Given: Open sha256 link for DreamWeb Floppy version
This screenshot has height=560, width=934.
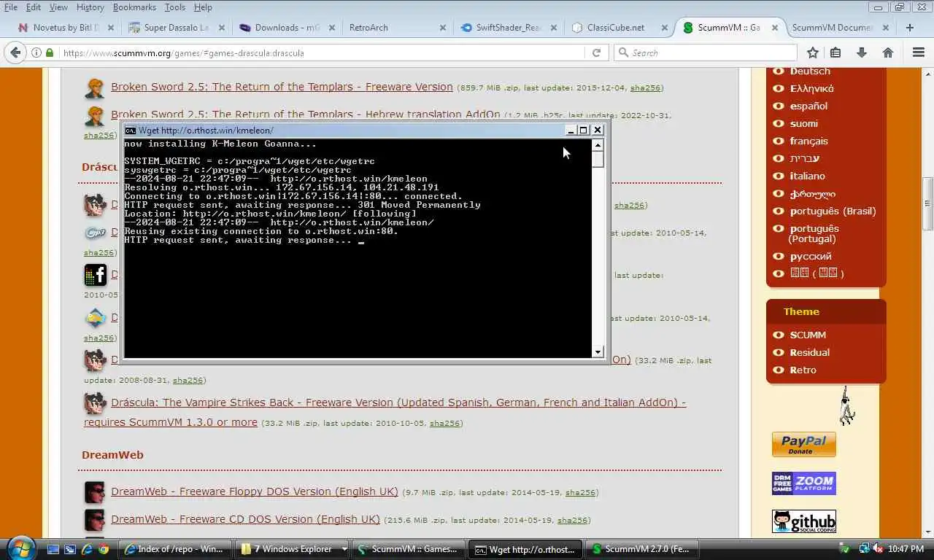Looking at the screenshot, I should 580,493.
